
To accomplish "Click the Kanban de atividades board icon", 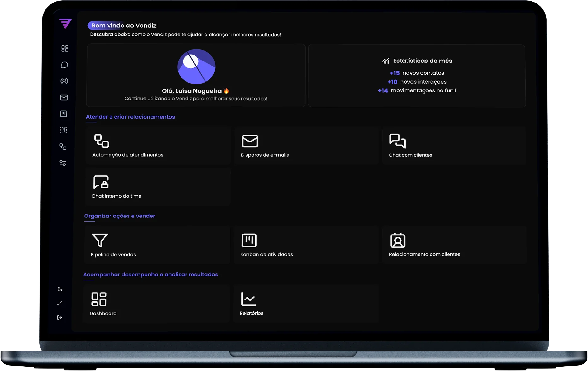I will coord(249,240).
